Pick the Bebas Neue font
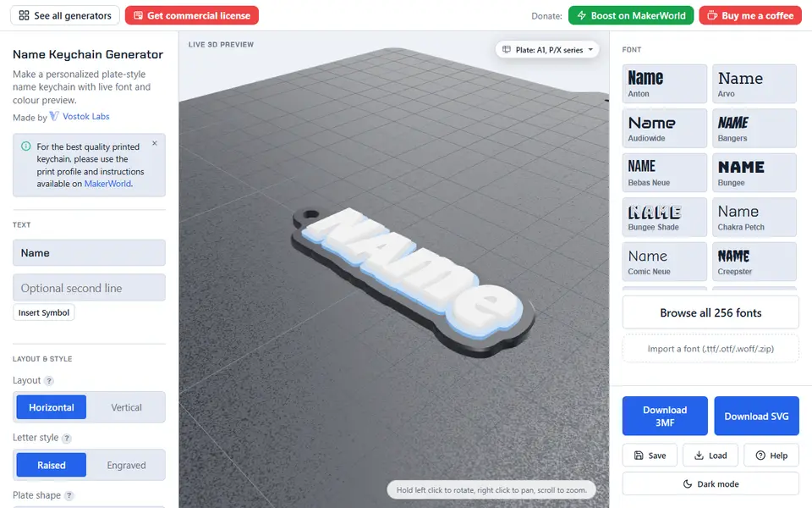This screenshot has height=508, width=812. 665,173
